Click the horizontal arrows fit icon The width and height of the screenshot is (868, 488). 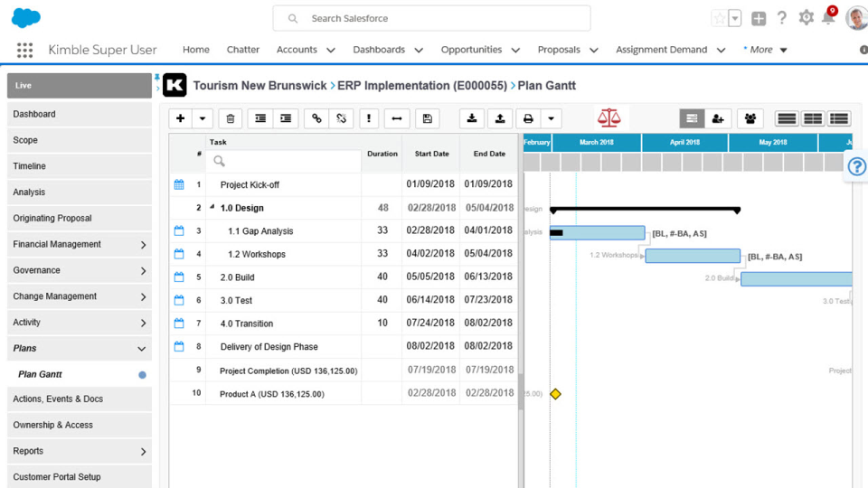pyautogui.click(x=397, y=118)
